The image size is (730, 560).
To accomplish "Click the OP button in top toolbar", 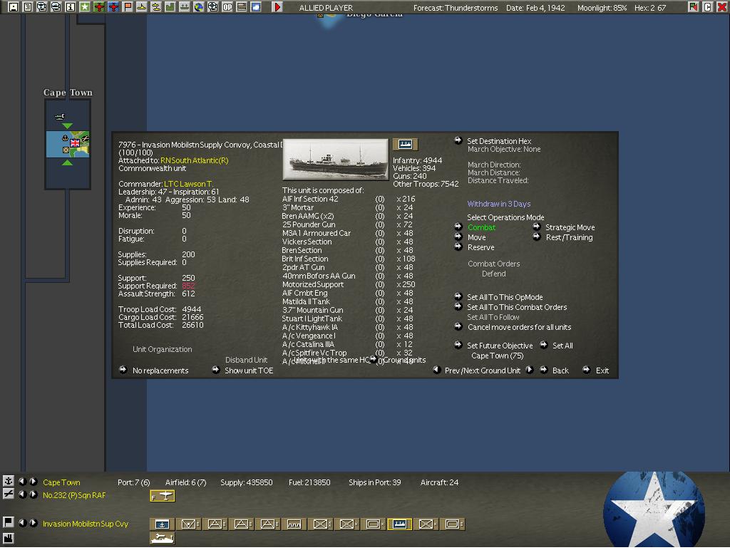I will coord(227,7).
